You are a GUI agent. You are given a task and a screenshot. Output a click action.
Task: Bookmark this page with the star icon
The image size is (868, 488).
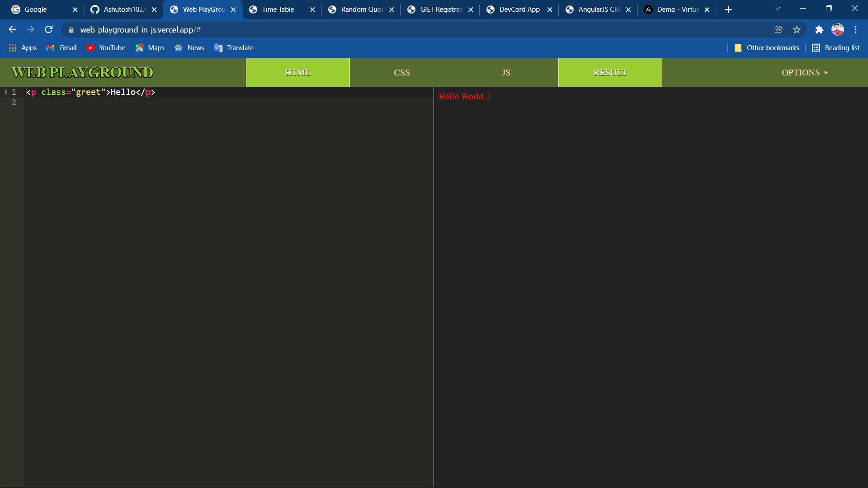797,29
